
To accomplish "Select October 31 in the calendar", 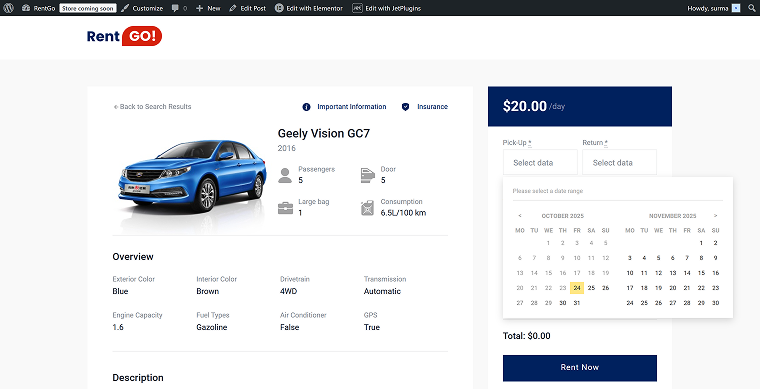I will [x=577, y=303].
